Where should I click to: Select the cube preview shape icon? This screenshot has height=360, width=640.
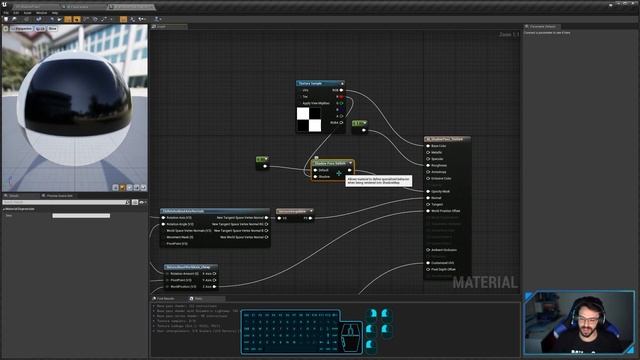coord(137,187)
